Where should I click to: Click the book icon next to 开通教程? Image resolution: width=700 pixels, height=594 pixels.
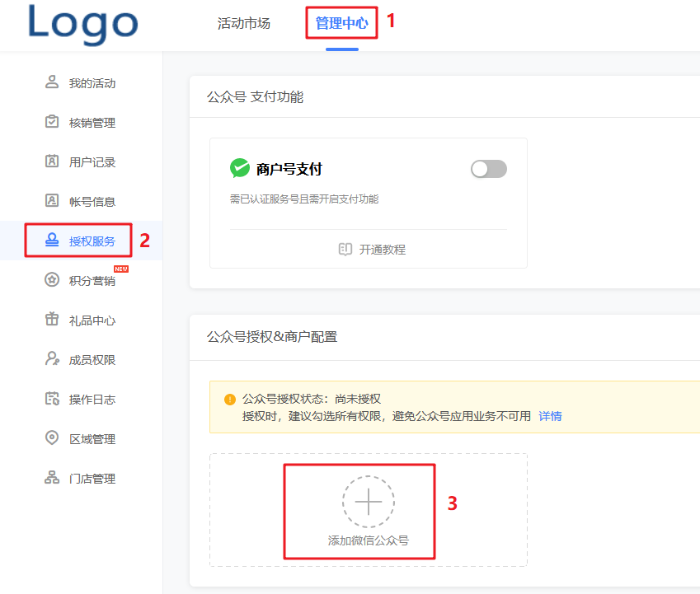click(x=345, y=249)
